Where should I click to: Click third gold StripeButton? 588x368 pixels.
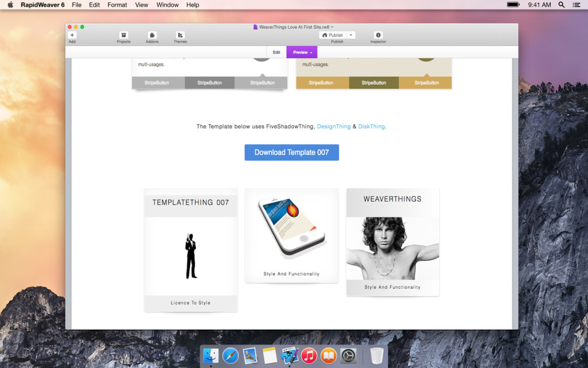point(425,83)
